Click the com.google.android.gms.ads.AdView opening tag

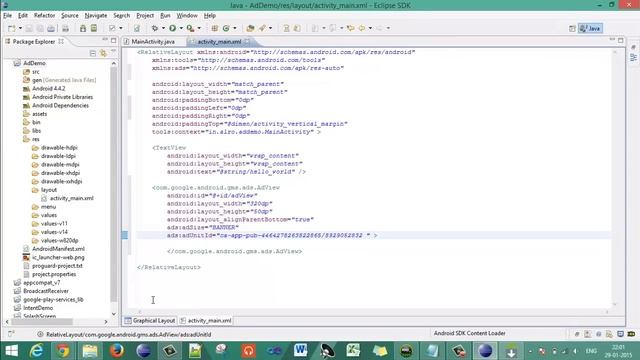coord(216,188)
